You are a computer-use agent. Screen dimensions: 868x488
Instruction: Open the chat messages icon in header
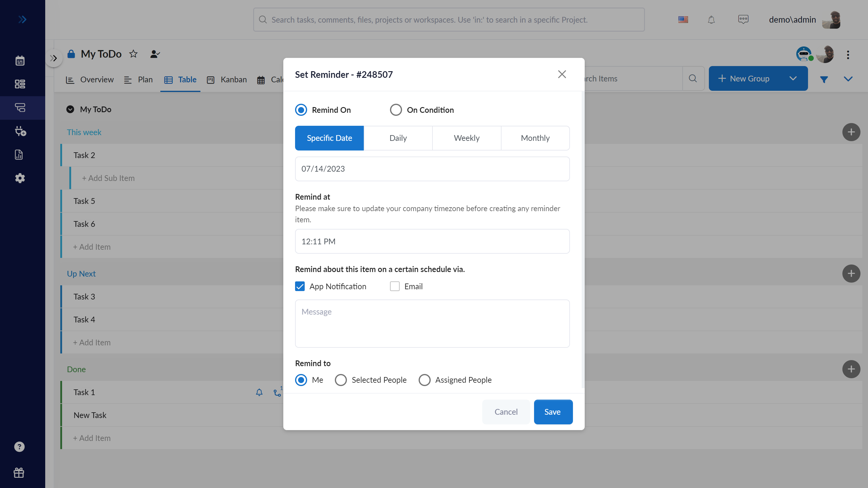[x=743, y=19]
